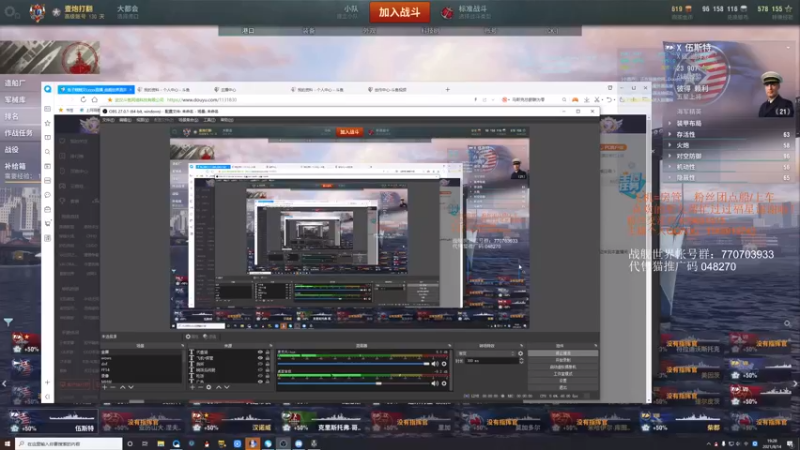The height and width of the screenshot is (450, 800).
Task: Switch to 港口 port tab
Action: click(x=248, y=31)
